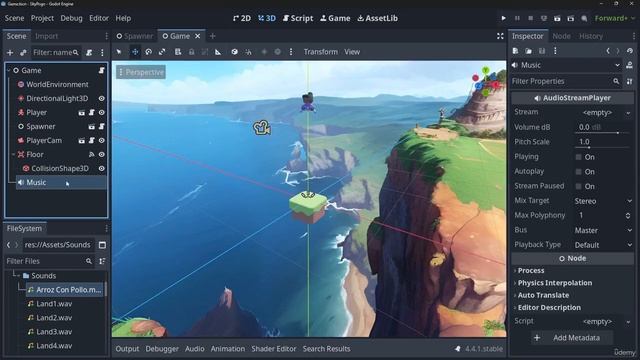Open the Music node documentation icon
The width and height of the screenshot is (640, 360).
pos(629,65)
